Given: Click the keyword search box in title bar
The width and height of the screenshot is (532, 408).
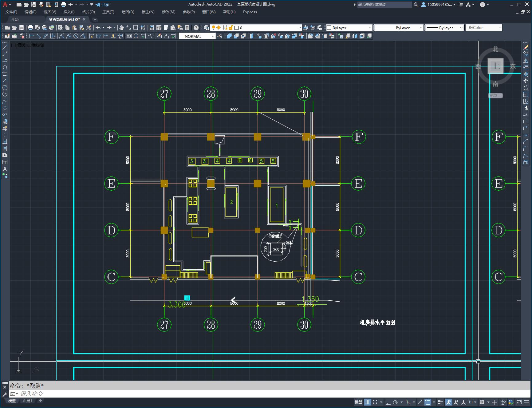Looking at the screenshot, I should pyautogui.click(x=384, y=5).
